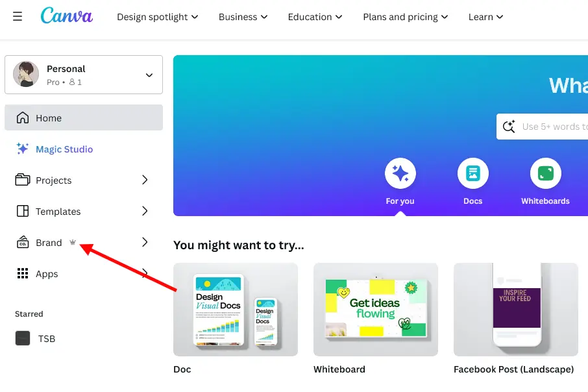The height and width of the screenshot is (392, 588).
Task: Click the Whiteboards creation icon
Action: point(545,173)
